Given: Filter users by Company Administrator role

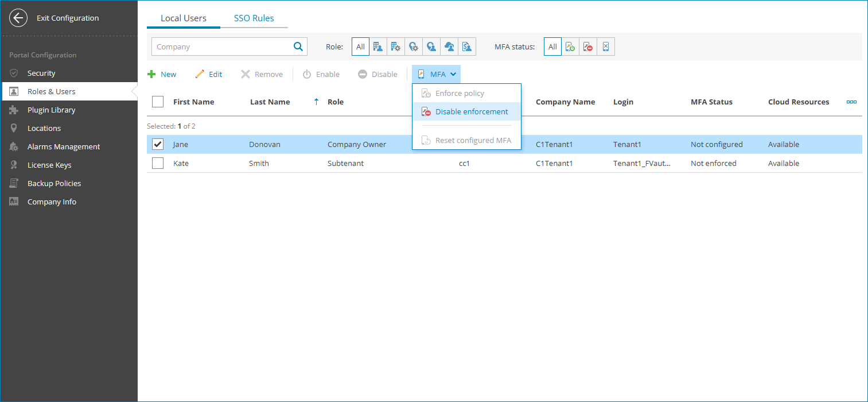Looking at the screenshot, I should 396,46.
